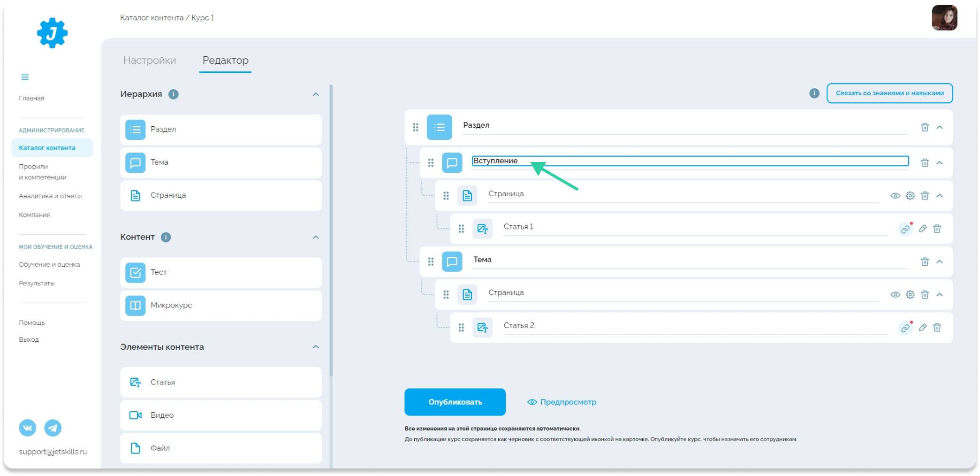
Task: Select the Видео content element
Action: [221, 415]
